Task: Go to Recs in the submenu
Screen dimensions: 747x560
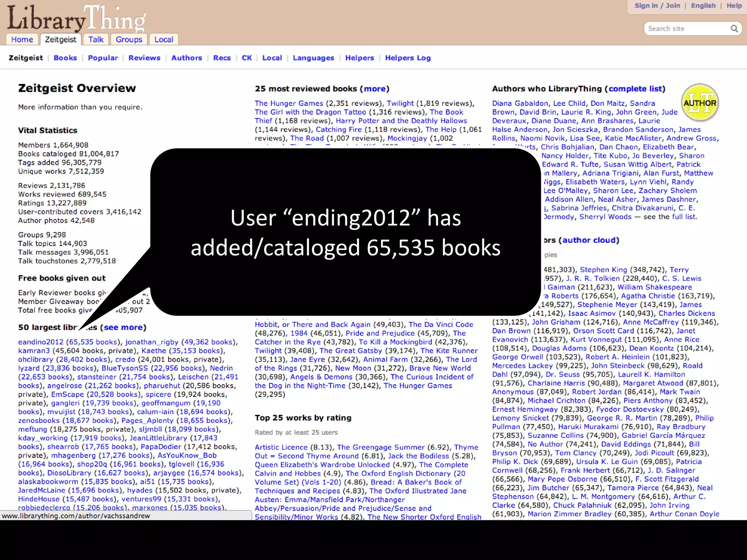Action: pos(222,58)
